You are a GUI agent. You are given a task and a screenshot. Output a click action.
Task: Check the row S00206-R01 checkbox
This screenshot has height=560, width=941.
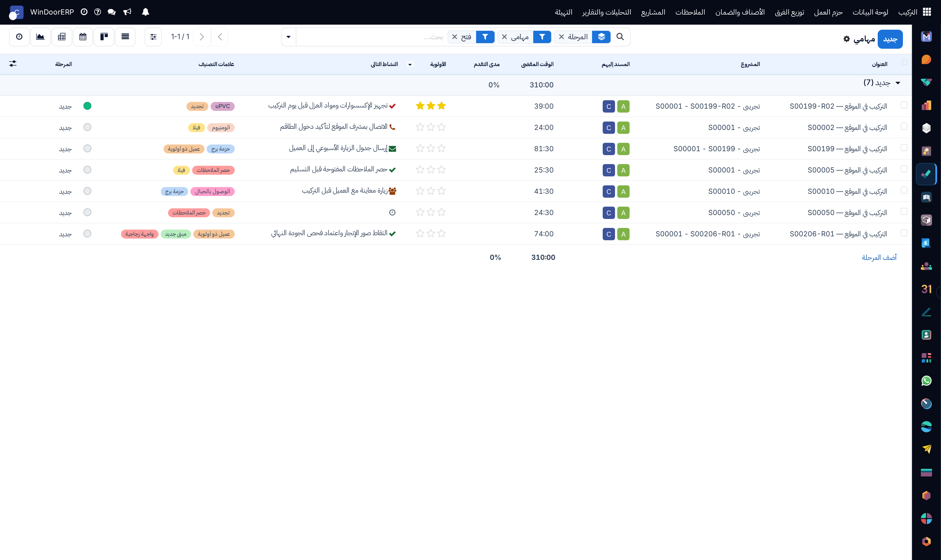click(x=904, y=232)
